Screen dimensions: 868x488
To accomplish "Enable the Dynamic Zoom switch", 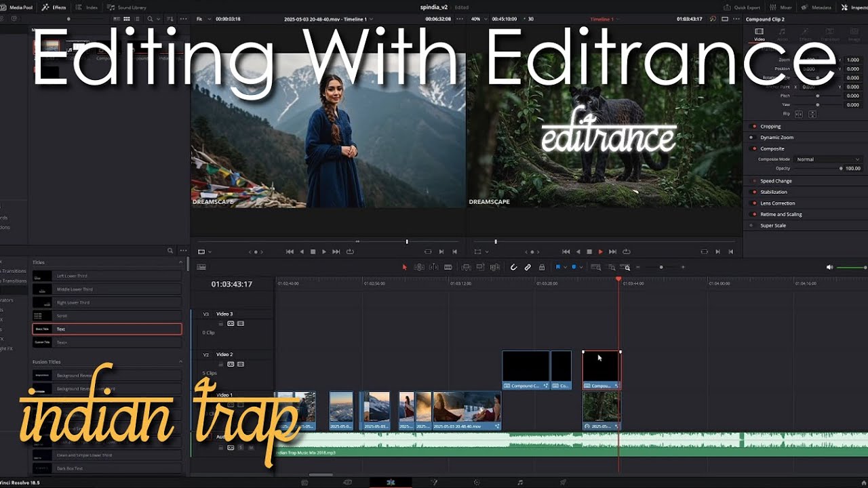I will 753,137.
